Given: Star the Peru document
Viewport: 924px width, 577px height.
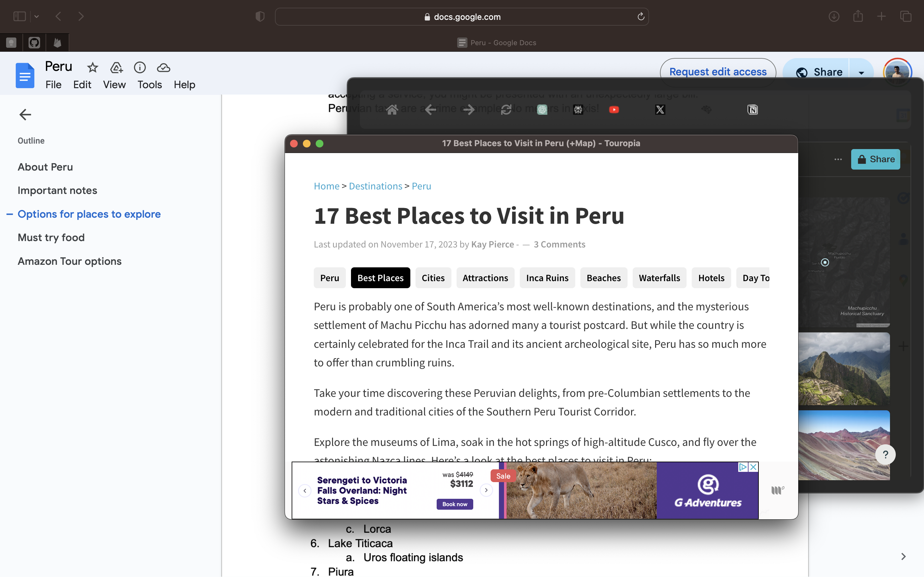Looking at the screenshot, I should point(92,68).
